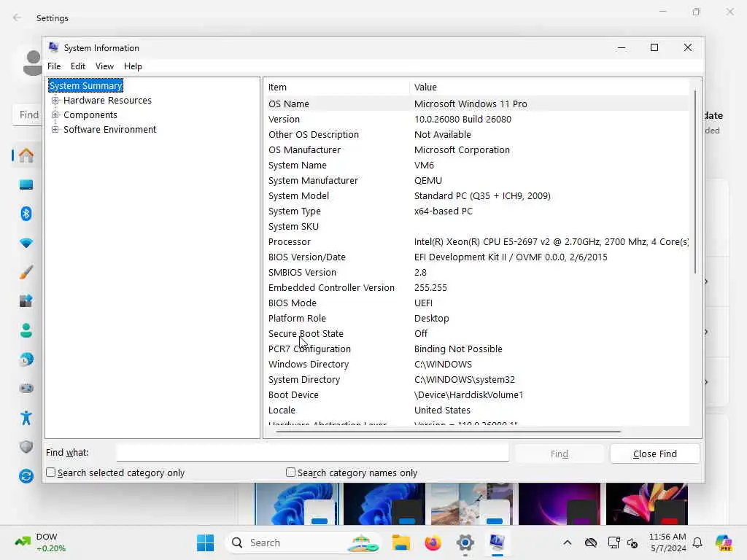Screen dimensions: 747x560
Task: Click the Settings Find search box
Action: [x=28, y=114]
